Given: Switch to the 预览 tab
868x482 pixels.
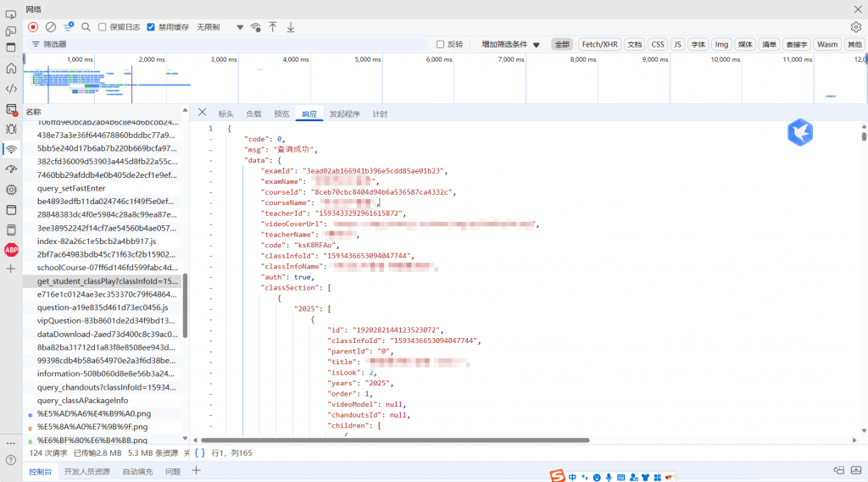Looking at the screenshot, I should 281,114.
